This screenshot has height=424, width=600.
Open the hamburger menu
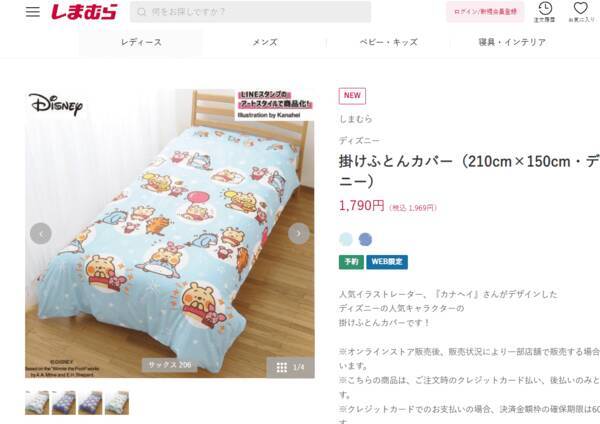pos(33,11)
